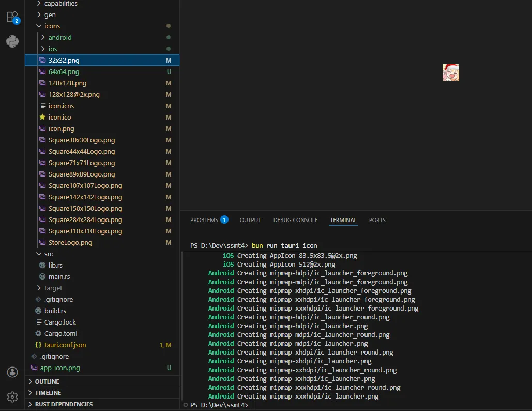Open the PORTS tab
The height and width of the screenshot is (411, 532).
[x=377, y=220]
